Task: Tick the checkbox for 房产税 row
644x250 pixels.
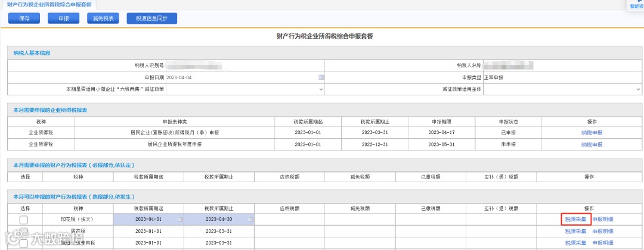Action: 24,232
